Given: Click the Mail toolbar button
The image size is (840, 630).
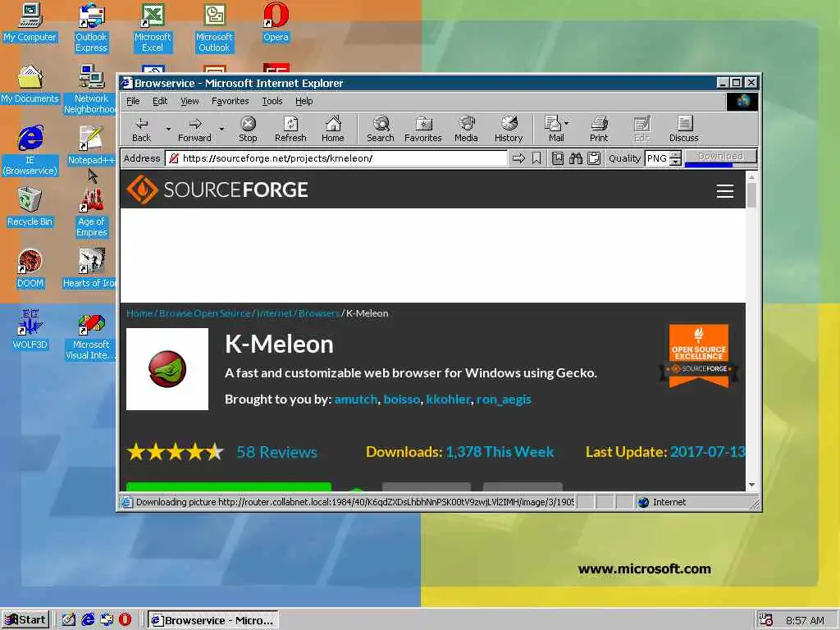Looking at the screenshot, I should (x=553, y=129).
